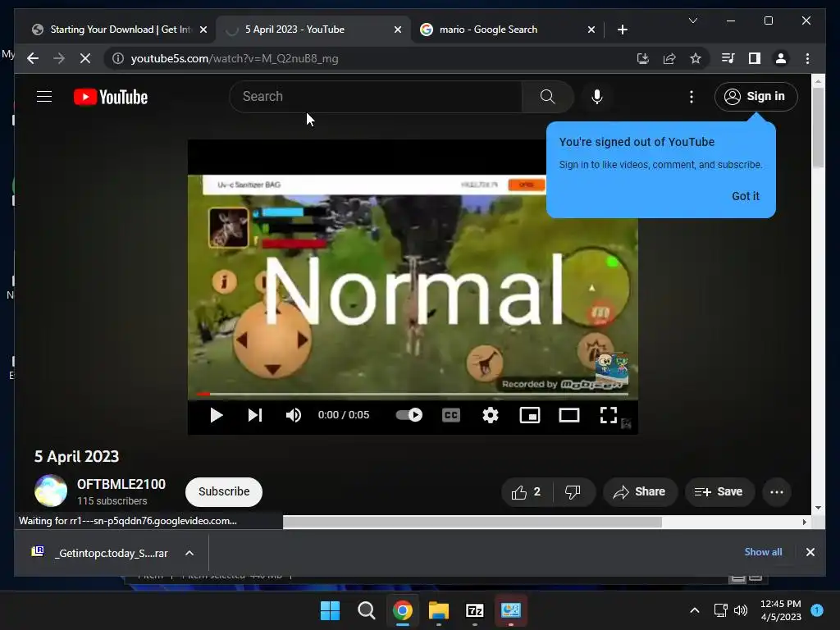Enable miniplayer mode
Image resolution: width=840 pixels, height=630 pixels.
(x=530, y=415)
